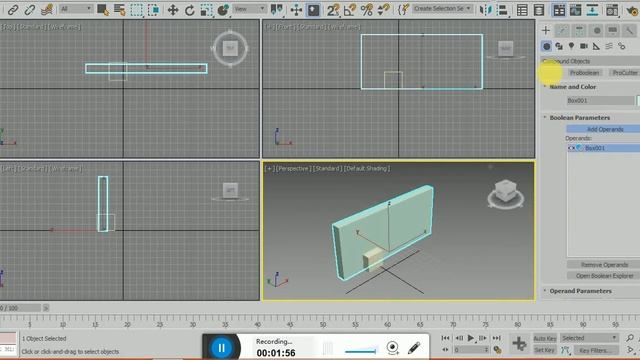This screenshot has width=640, height=360.
Task: Switch to the Hierarchy command panel tab
Action: coord(579,30)
